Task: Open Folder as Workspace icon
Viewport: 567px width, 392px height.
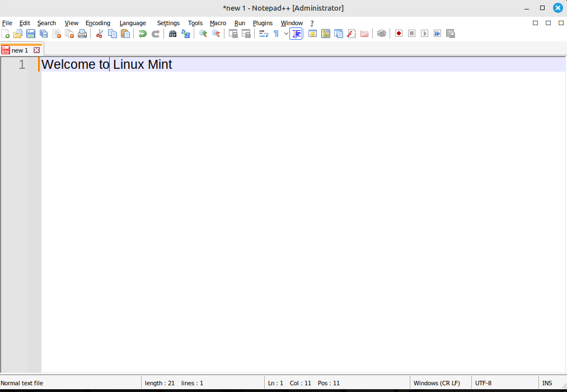Action: click(364, 34)
